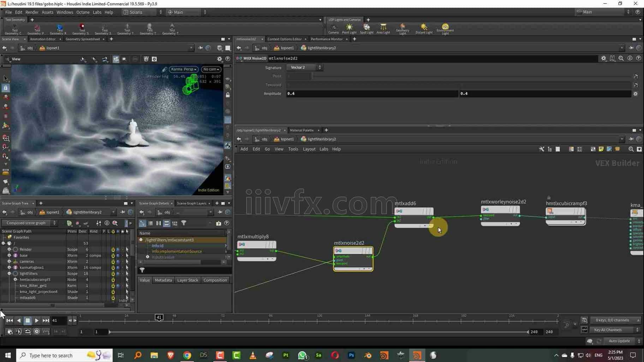Click scene graph tree info icon
This screenshot has width=644, height=362.
point(107,223)
